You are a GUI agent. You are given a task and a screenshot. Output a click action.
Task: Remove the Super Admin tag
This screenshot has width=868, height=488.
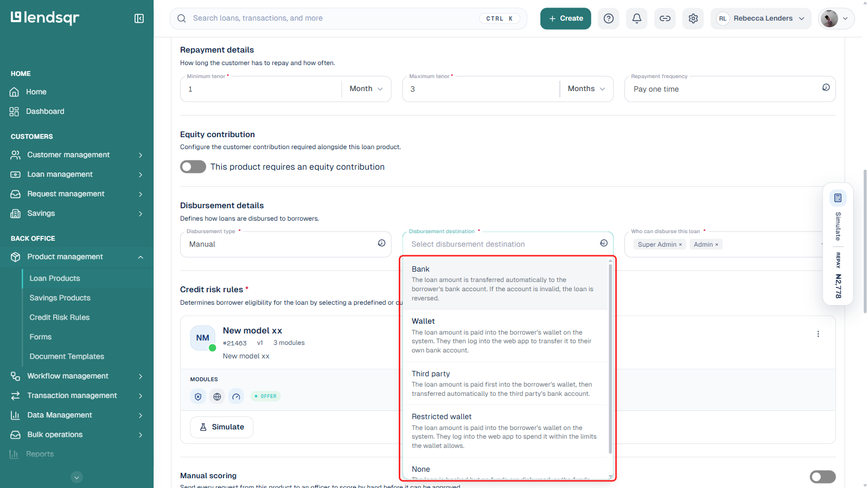click(680, 245)
